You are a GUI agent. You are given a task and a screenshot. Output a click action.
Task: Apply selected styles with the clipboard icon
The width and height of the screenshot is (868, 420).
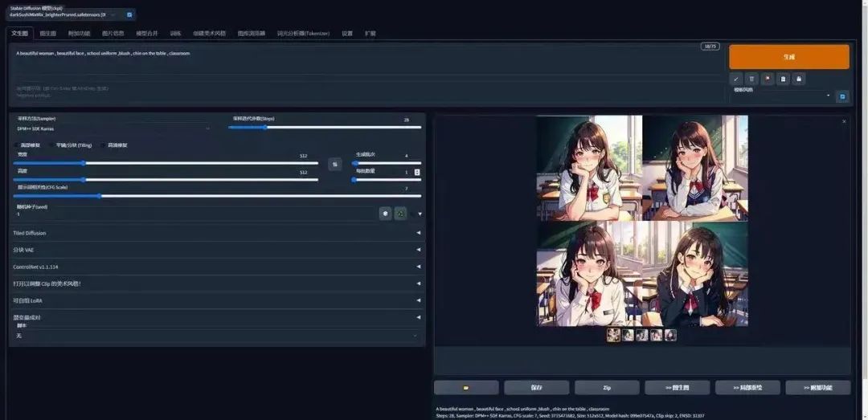point(783,80)
